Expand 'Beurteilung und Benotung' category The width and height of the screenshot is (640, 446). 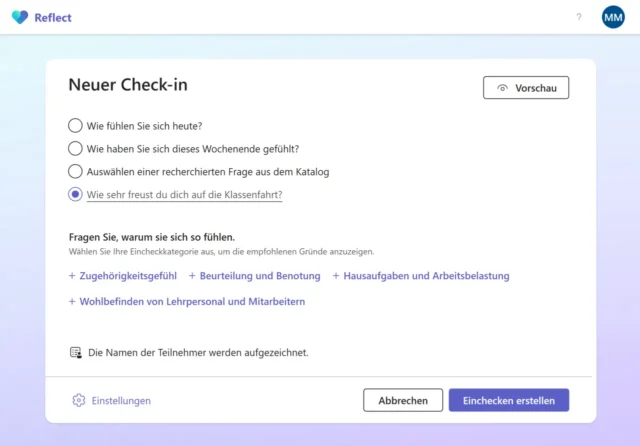click(255, 276)
